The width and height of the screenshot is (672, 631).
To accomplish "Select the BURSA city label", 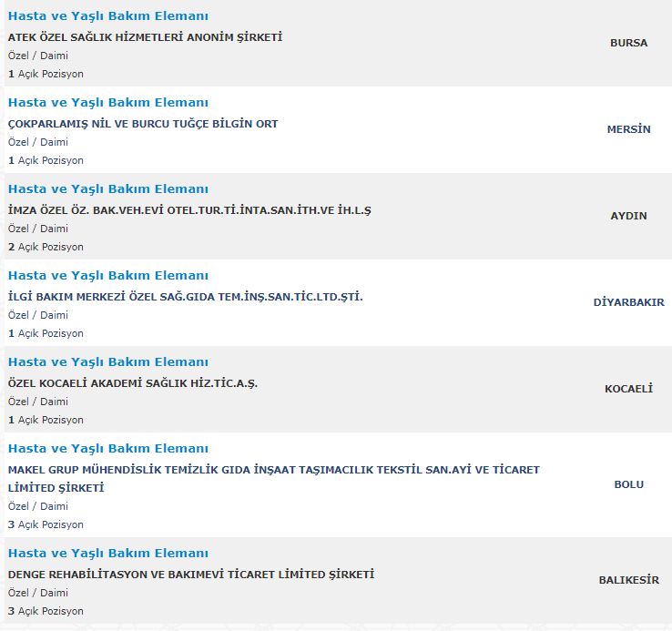I will (628, 43).
